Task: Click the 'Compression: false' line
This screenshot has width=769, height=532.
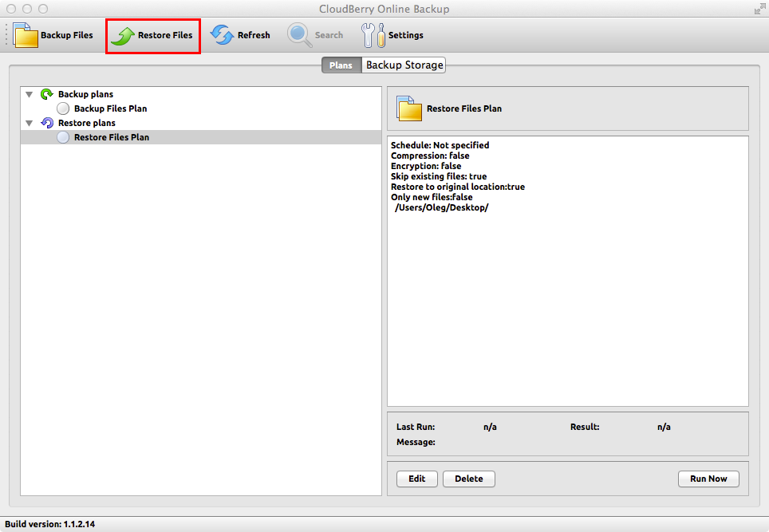Action: tap(430, 156)
